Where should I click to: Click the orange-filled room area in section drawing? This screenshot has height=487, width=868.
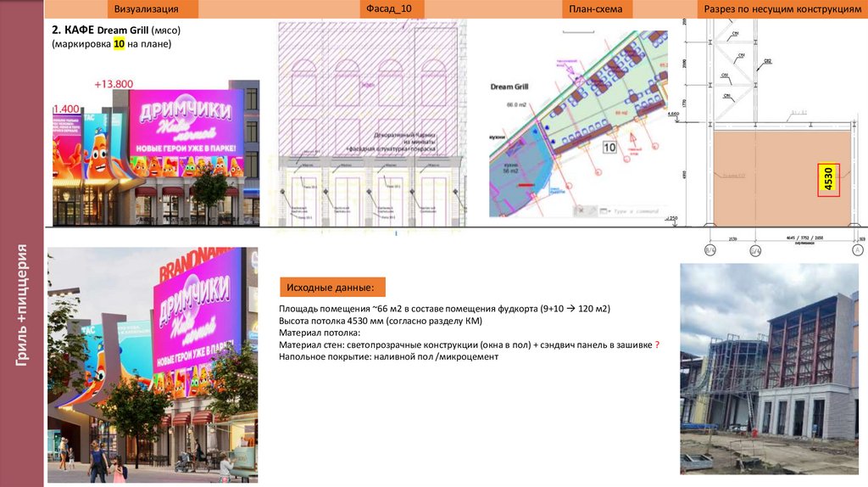pyautogui.click(x=781, y=177)
